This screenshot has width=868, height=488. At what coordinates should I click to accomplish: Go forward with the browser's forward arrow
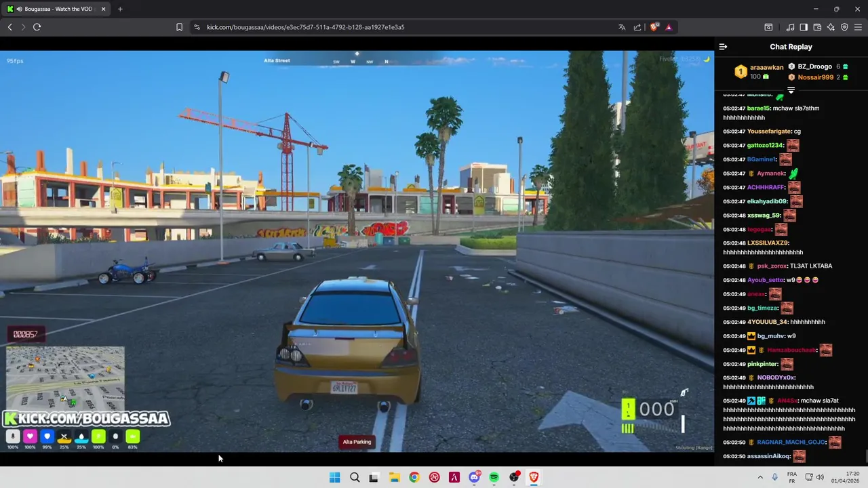(x=23, y=27)
